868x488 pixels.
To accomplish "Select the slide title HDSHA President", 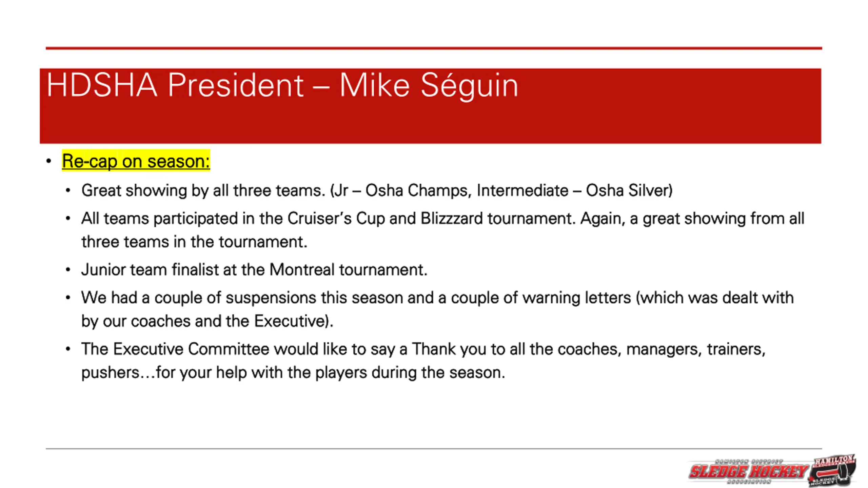I will click(x=175, y=85).
